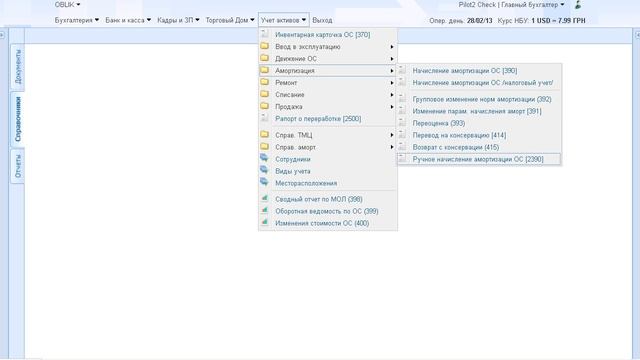Click folder icon beside Ввод в эксплуатацию
This screenshot has height=360, width=640.
tap(264, 46)
